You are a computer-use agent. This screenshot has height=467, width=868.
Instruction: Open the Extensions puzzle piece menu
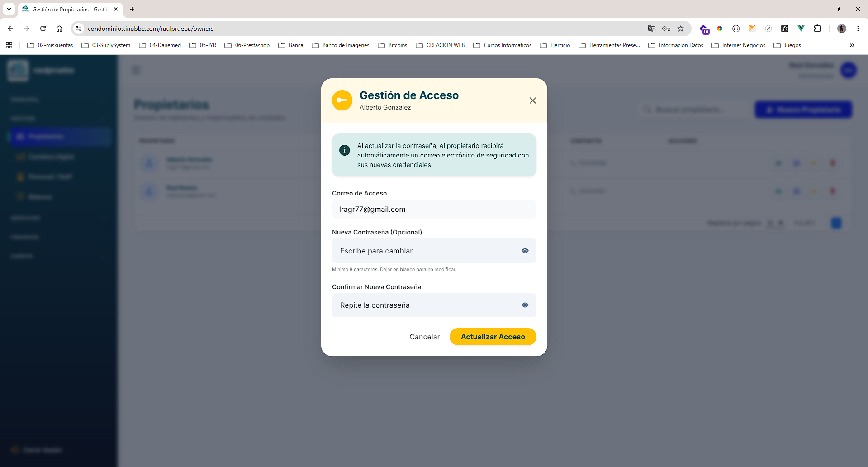[817, 29]
